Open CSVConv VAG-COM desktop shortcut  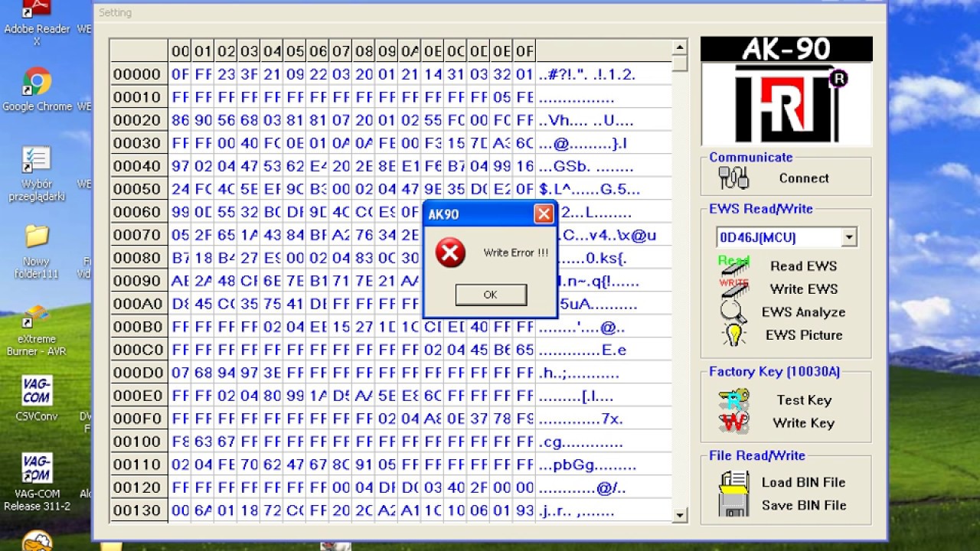[x=37, y=399]
